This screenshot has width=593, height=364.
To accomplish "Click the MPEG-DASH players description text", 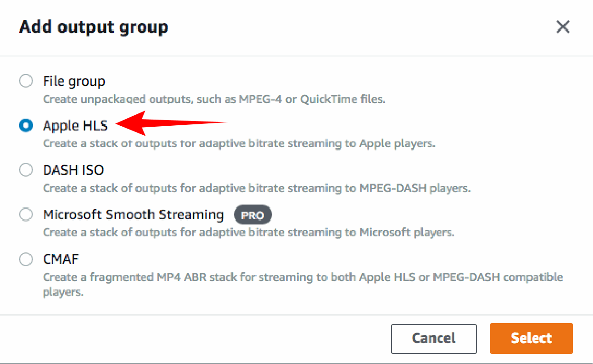I will point(257,188).
